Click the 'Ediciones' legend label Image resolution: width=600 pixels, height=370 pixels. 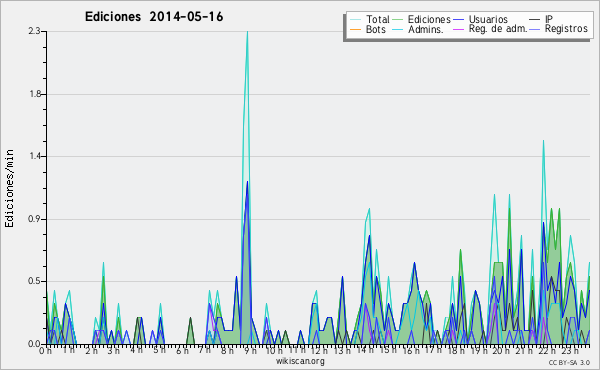coord(429,19)
